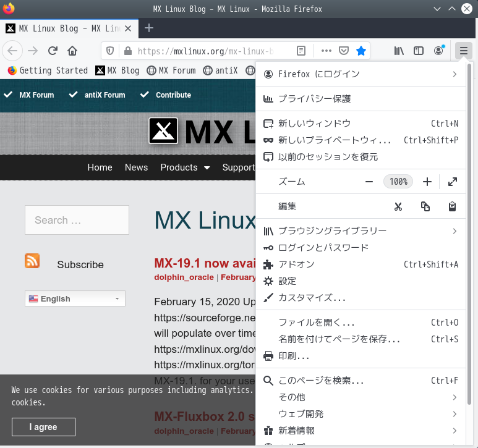
Task: Reload the current page
Action: coord(53,51)
